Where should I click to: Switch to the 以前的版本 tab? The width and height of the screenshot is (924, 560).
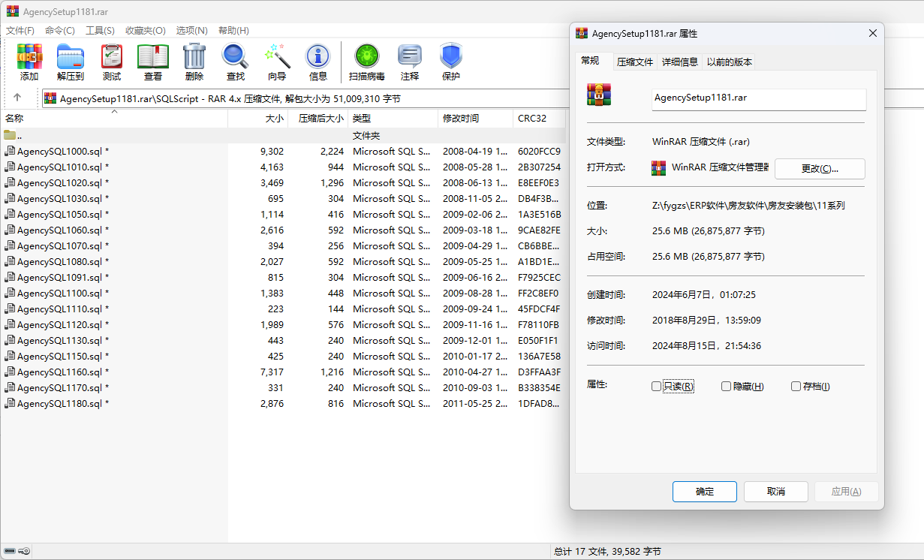tap(730, 62)
